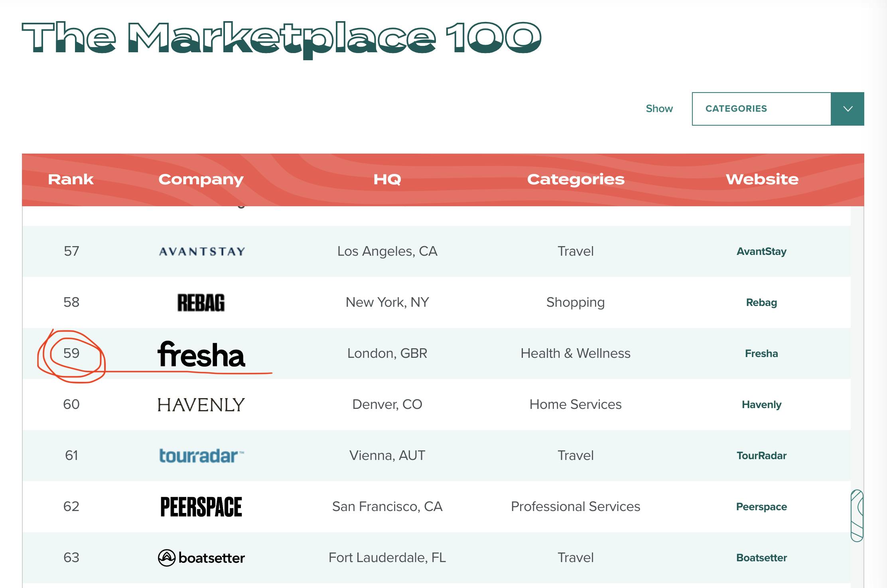
Task: Click the AvantStay company logo
Action: click(201, 251)
